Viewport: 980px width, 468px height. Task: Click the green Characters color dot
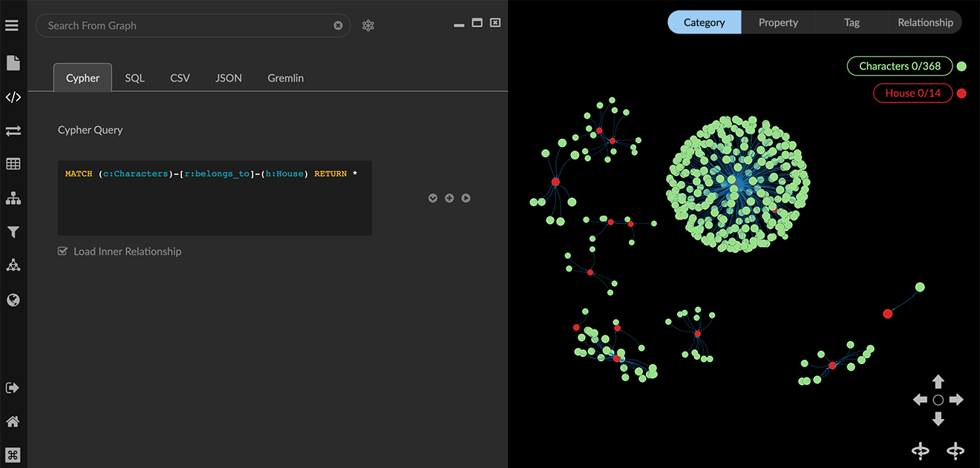click(961, 66)
